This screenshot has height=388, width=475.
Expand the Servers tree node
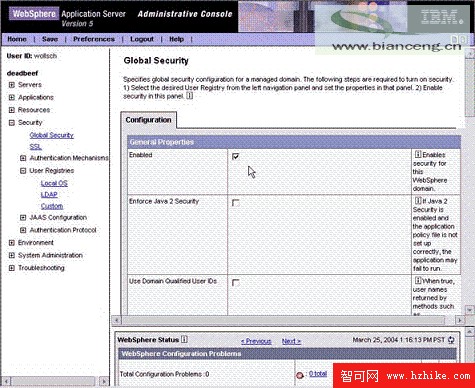tap(12, 85)
